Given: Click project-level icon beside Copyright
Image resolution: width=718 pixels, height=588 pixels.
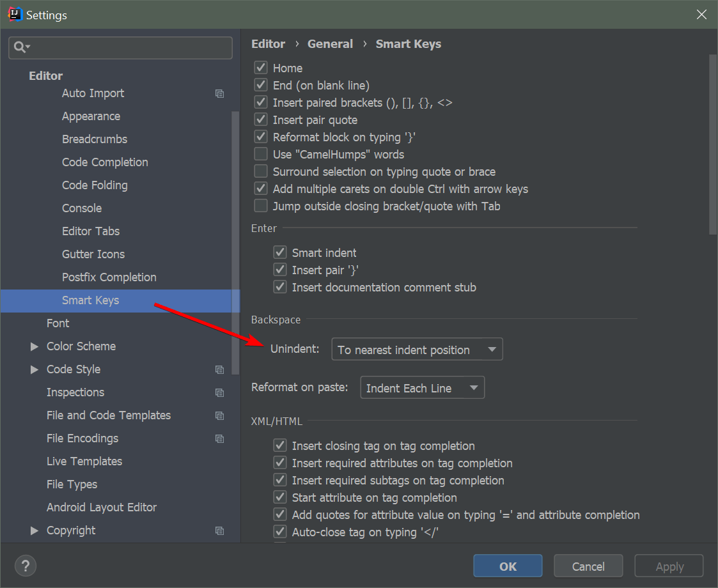Looking at the screenshot, I should point(220,530).
